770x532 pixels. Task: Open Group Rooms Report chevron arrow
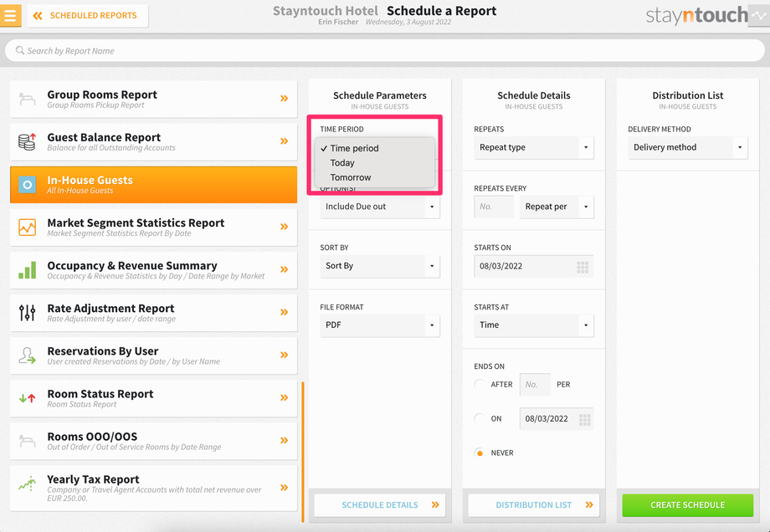284,99
